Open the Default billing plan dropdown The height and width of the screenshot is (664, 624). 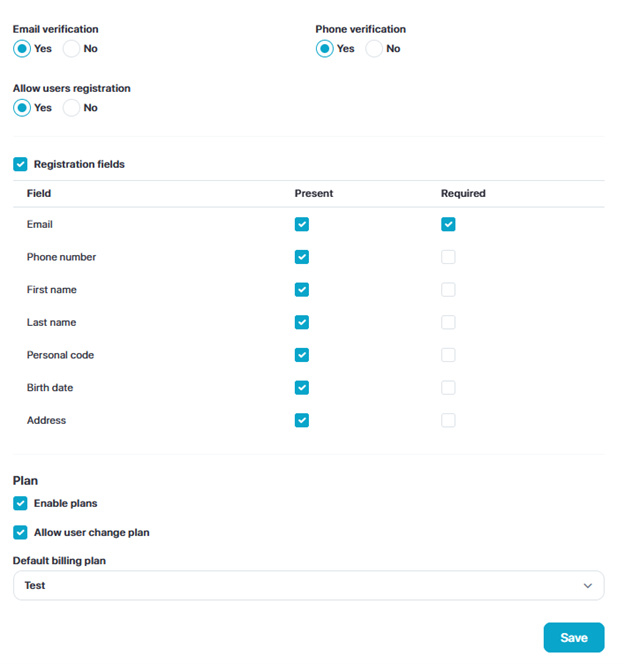point(308,586)
